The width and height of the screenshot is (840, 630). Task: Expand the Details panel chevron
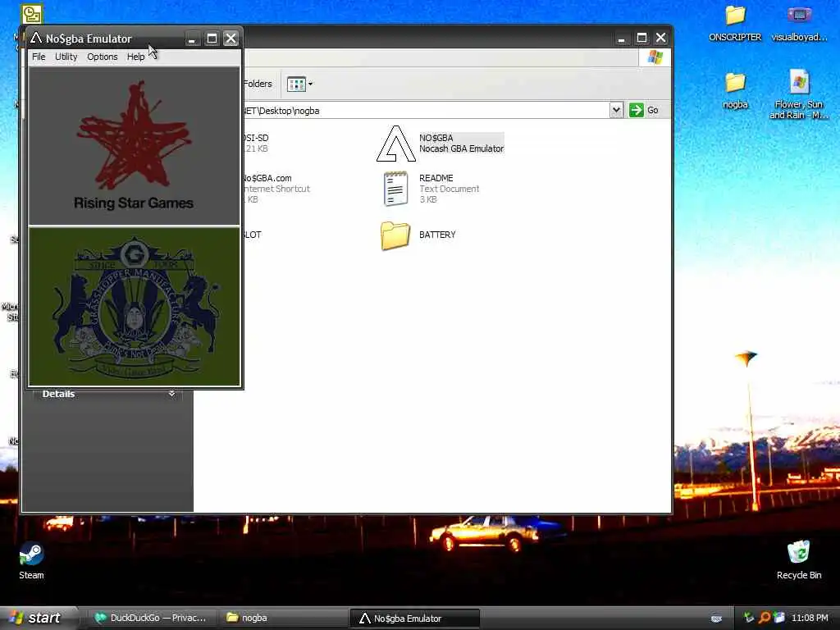click(172, 394)
